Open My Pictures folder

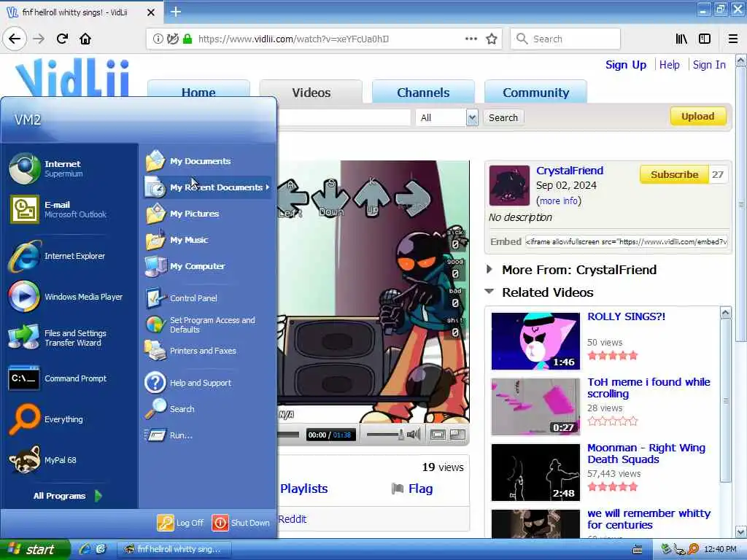click(207, 214)
